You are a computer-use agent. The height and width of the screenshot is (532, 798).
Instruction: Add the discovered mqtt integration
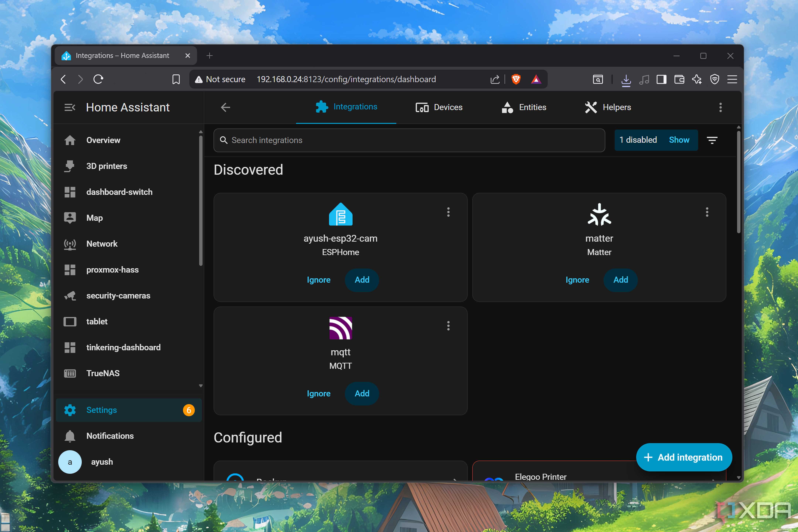tap(362, 394)
